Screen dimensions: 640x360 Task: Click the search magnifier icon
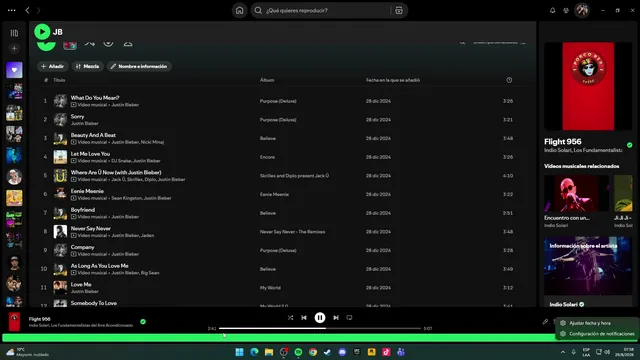(x=258, y=10)
